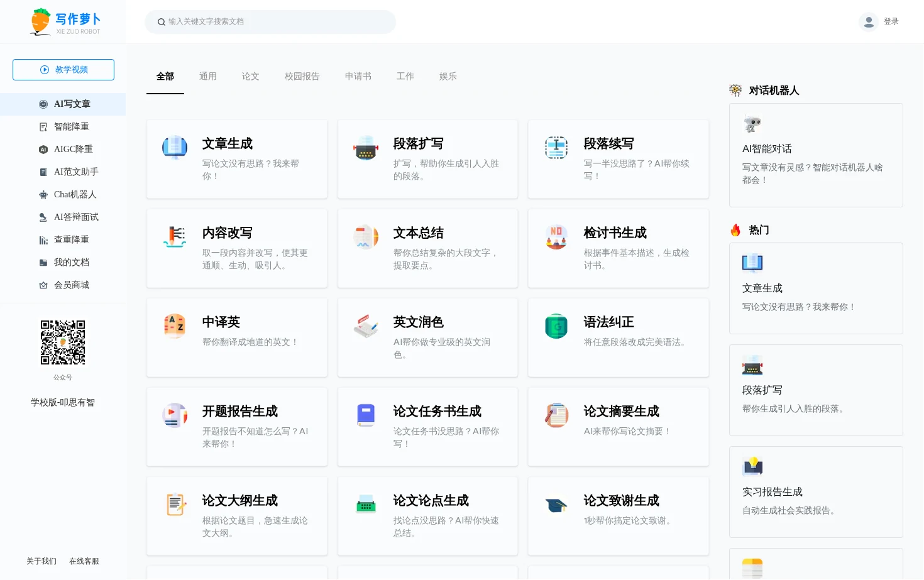
Task: Click the 查重降重 sidebar icon
Action: (x=43, y=240)
